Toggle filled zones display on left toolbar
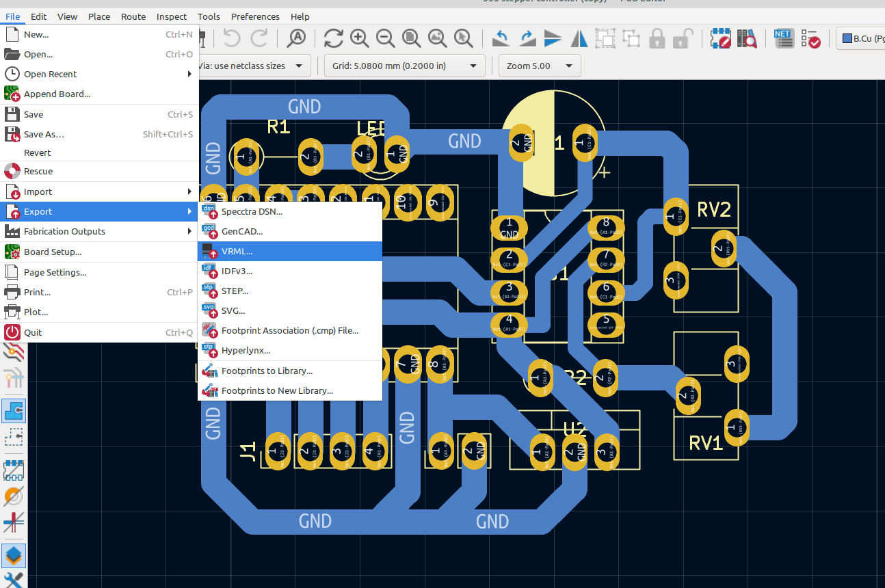Viewport: 885px width, 588px height. [x=14, y=411]
